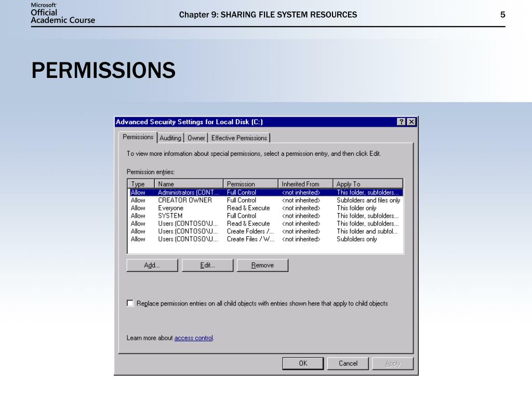Click the Permission column header
This screenshot has width=532, height=399.
[251, 184]
